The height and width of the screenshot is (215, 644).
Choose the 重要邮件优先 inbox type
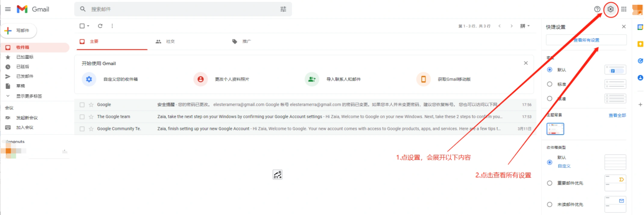[550, 183]
